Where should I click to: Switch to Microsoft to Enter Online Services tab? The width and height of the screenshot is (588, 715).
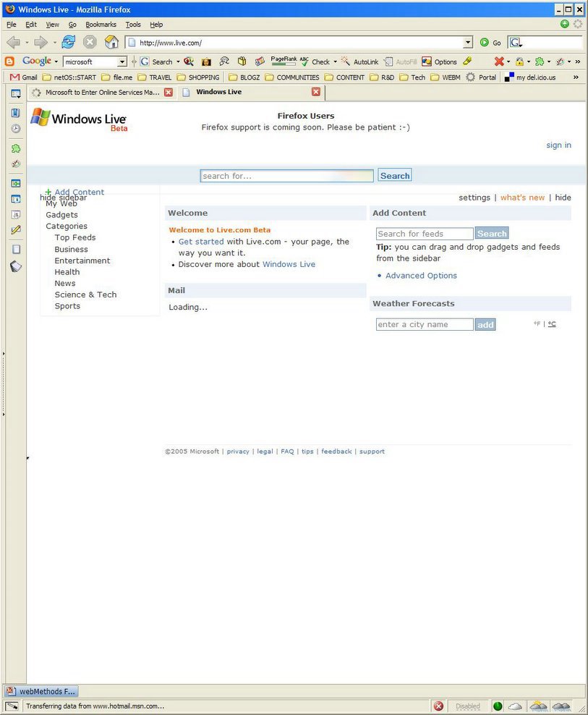pos(102,92)
